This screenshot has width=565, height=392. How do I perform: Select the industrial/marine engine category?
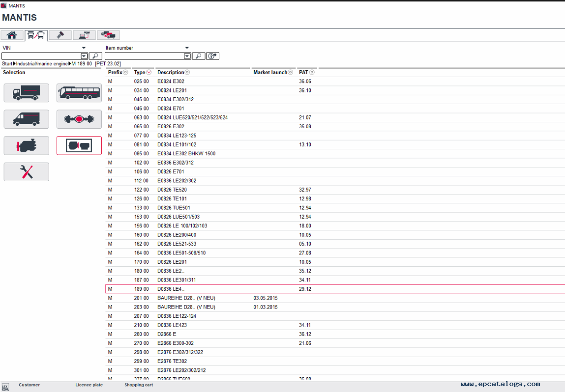pyautogui.click(x=79, y=145)
